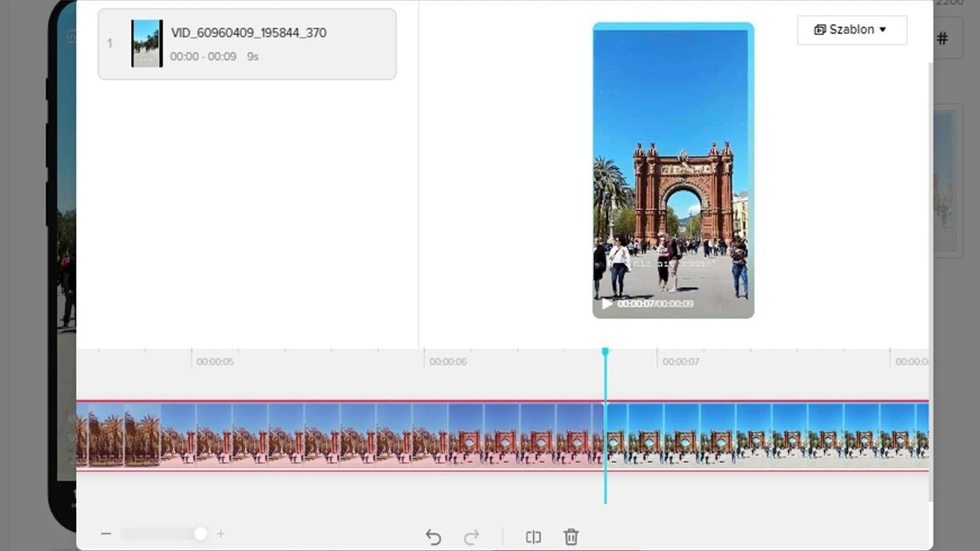Jump to 00:00:06 on the timeline ruler
980x551 pixels.
tap(424, 359)
